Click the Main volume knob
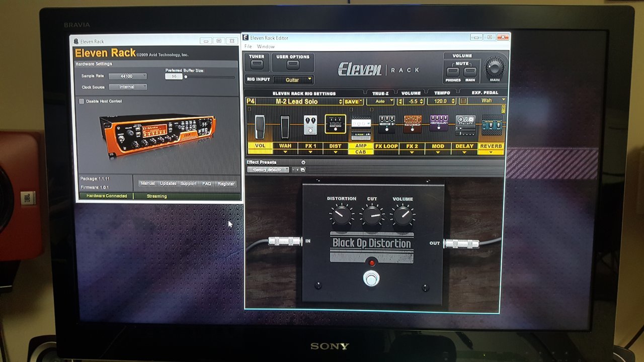 (x=495, y=67)
